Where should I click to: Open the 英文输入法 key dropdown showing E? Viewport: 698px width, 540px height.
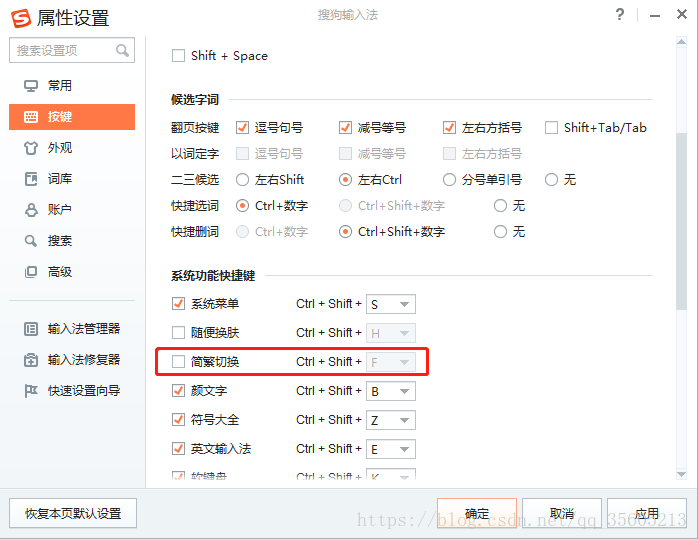click(391, 449)
